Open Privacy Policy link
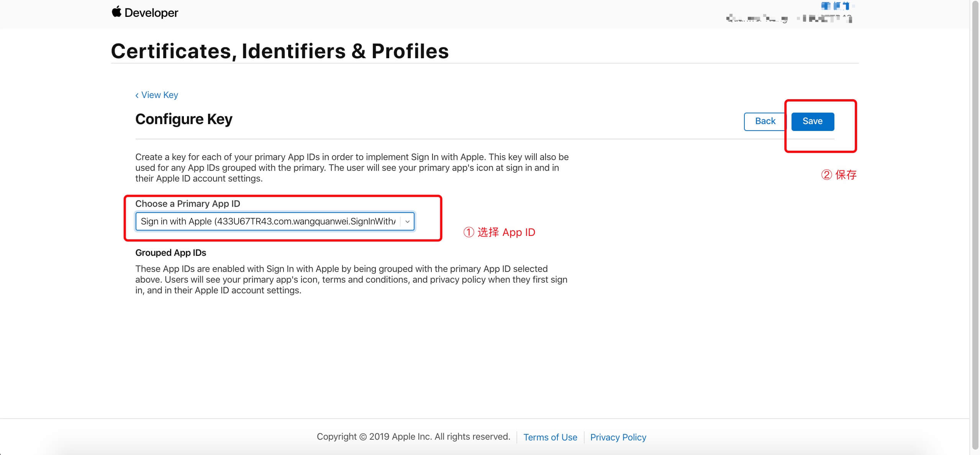The height and width of the screenshot is (455, 980). pos(618,437)
